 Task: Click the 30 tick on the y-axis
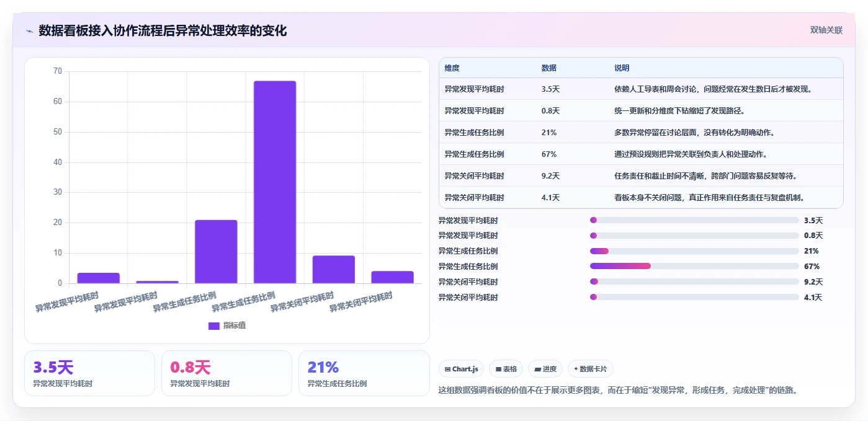(x=58, y=192)
